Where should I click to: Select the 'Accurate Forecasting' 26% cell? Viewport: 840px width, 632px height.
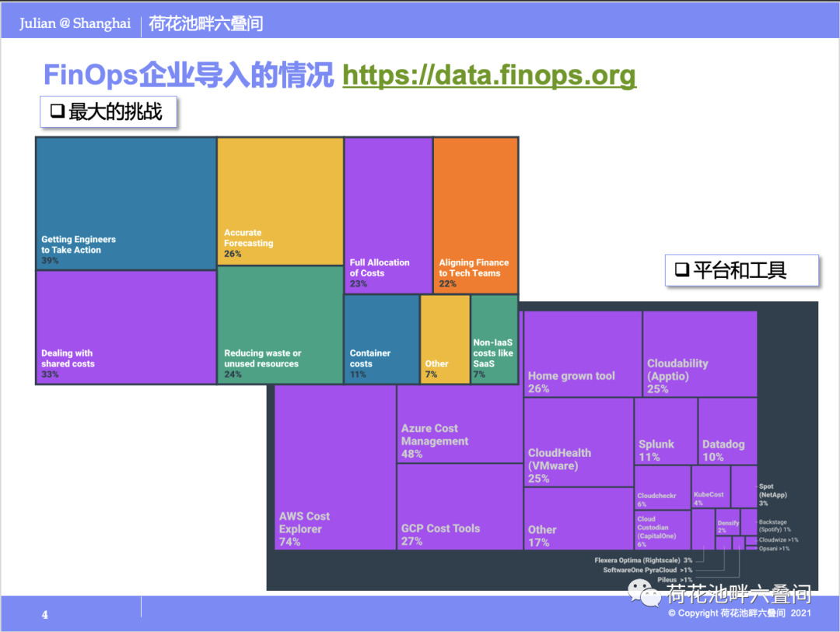[280, 201]
